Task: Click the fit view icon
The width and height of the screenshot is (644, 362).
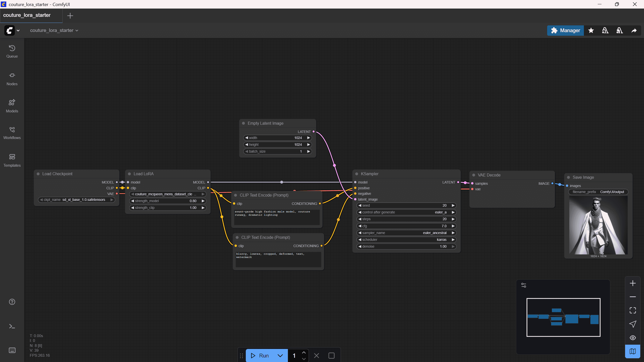Action: click(632, 310)
